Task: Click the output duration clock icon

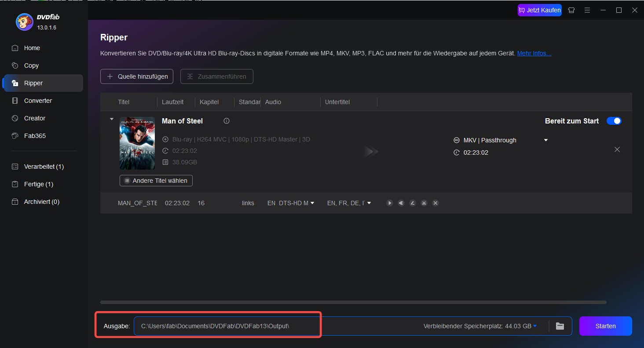Action: click(x=456, y=152)
